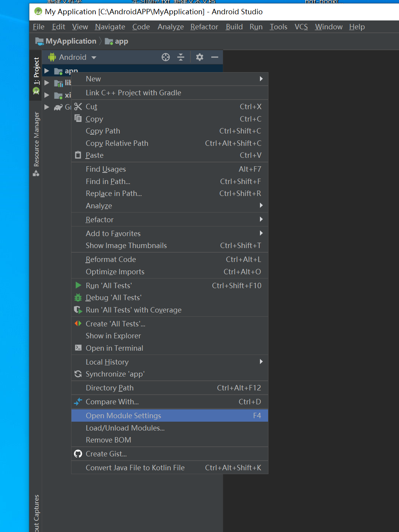Select Find in Path...
This screenshot has height=532, width=399.
point(170,181)
